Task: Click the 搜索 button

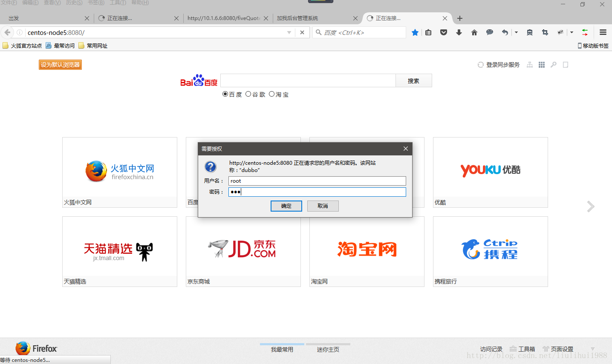Action: point(413,80)
